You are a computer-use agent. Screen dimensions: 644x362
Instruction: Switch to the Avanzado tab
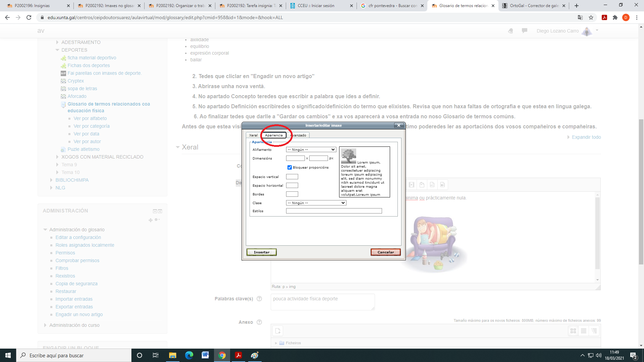[299, 135]
